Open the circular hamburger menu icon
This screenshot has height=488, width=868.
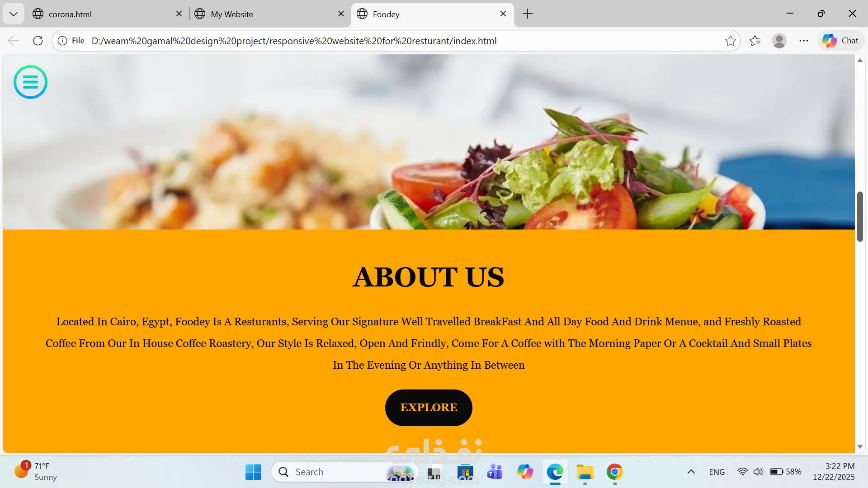pos(30,82)
